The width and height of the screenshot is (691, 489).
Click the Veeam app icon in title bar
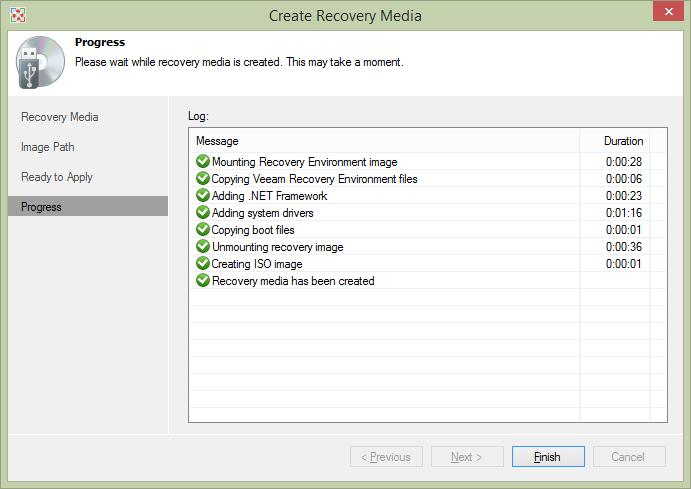coord(16,15)
